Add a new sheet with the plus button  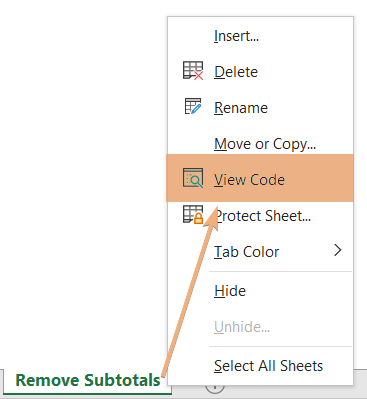pyautogui.click(x=215, y=389)
